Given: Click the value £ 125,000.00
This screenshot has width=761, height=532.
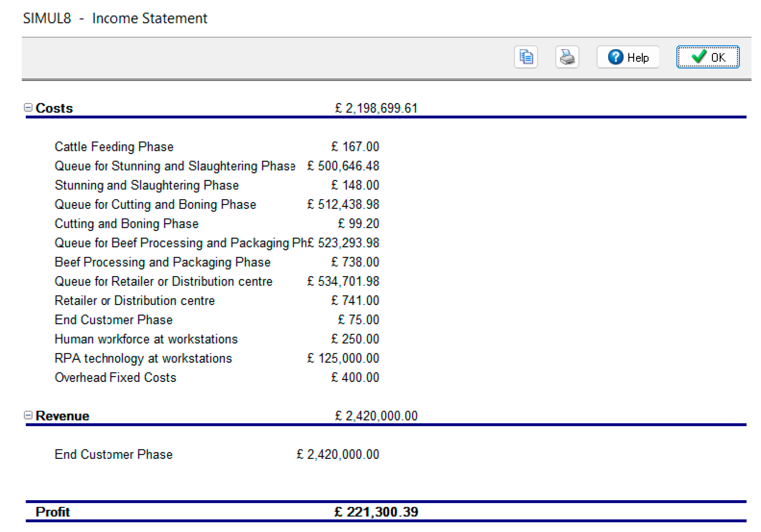Looking at the screenshot, I should click(343, 358).
